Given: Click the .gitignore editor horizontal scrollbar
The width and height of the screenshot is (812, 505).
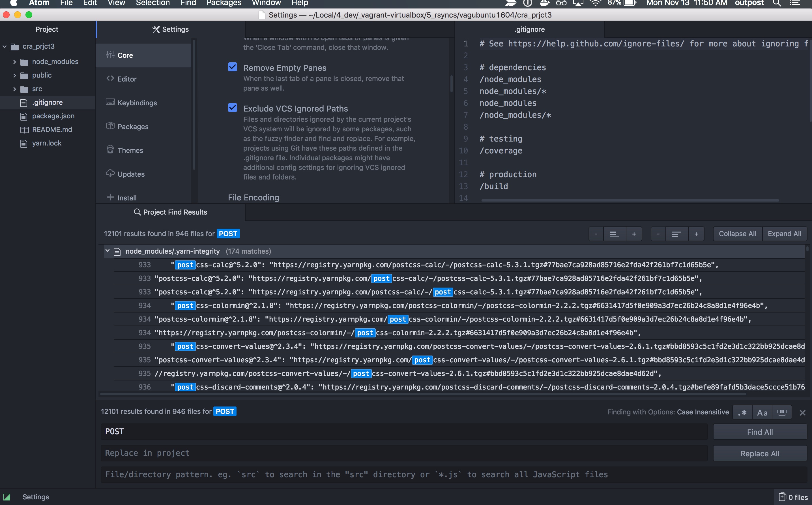Looking at the screenshot, I should pos(630,200).
